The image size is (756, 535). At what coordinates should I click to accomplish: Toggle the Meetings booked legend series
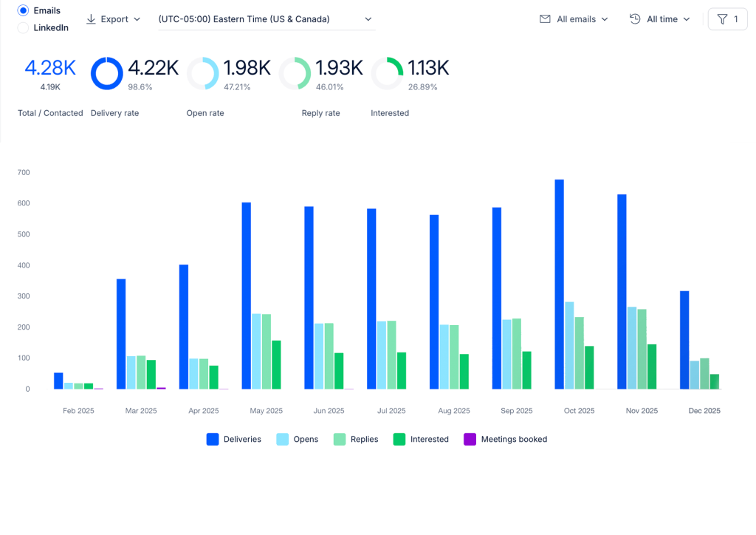tap(505, 439)
